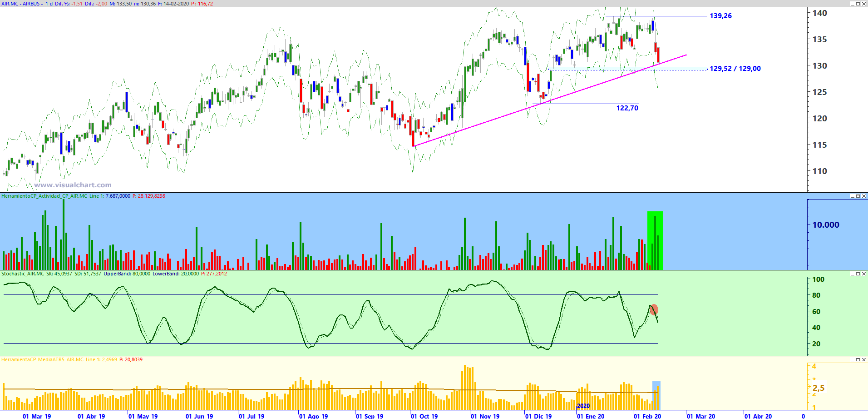Maximize the Actividad_CP volume pane
This screenshot has width=868, height=419.
[x=858, y=196]
